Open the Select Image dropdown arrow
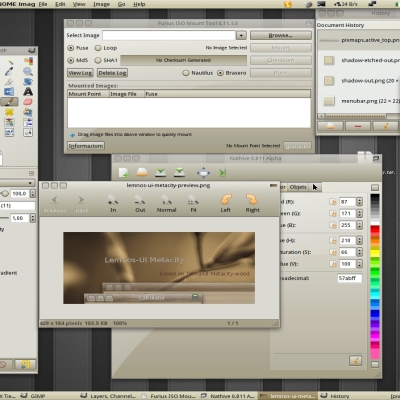This screenshot has height=400, width=400. pyautogui.click(x=241, y=35)
